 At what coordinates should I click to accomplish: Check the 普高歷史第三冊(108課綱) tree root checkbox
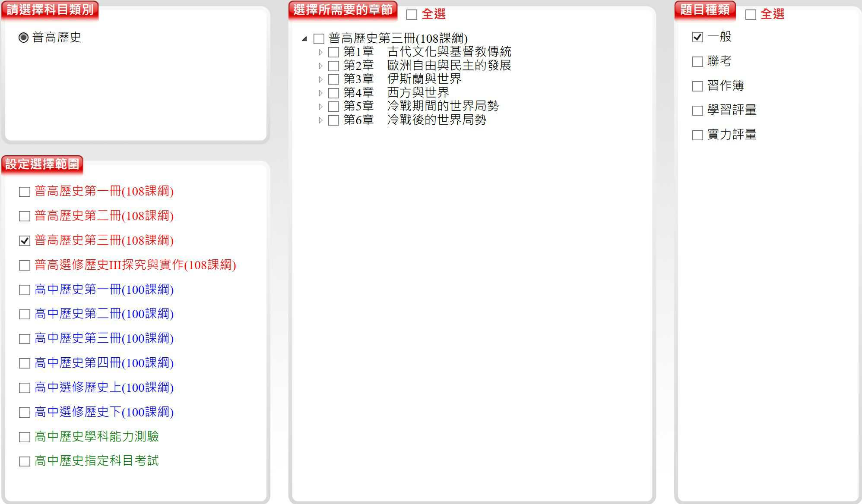coord(319,39)
